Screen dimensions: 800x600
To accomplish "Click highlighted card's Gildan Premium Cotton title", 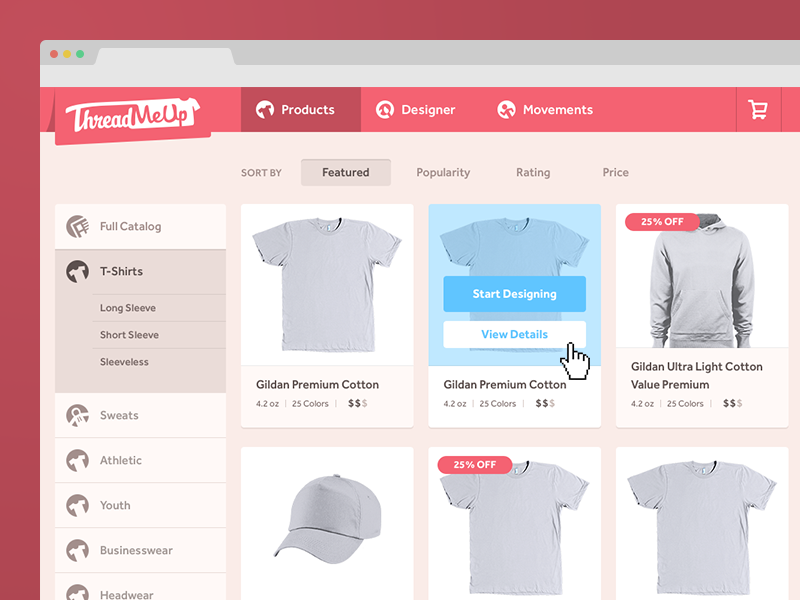I will (x=505, y=385).
